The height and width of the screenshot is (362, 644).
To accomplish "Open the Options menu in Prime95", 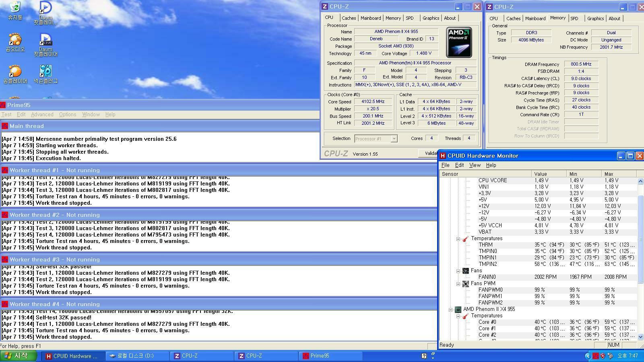I will [68, 115].
